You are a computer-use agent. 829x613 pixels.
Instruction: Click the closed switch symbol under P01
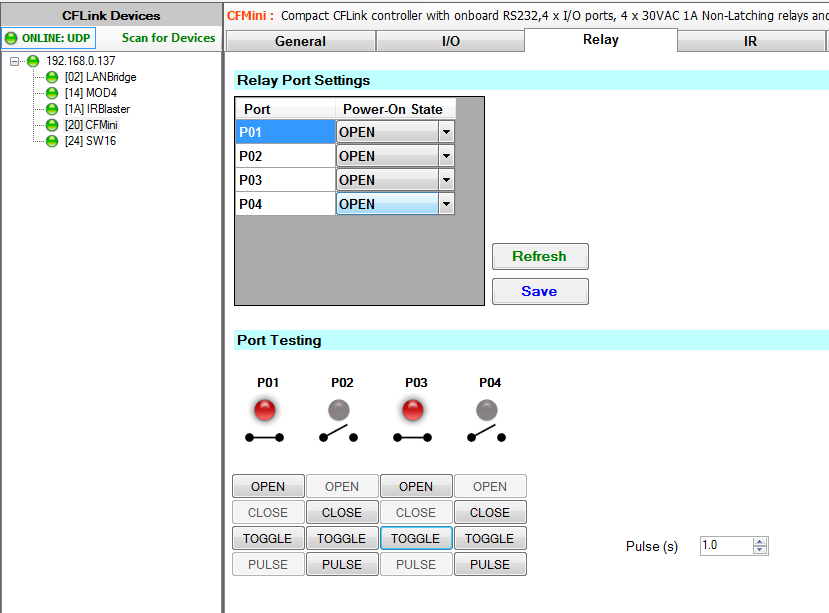coord(264,437)
